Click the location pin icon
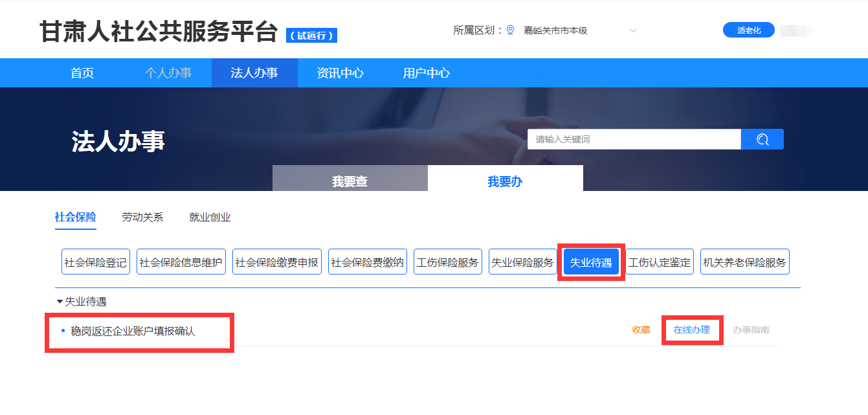This screenshot has width=868, height=415. [510, 30]
